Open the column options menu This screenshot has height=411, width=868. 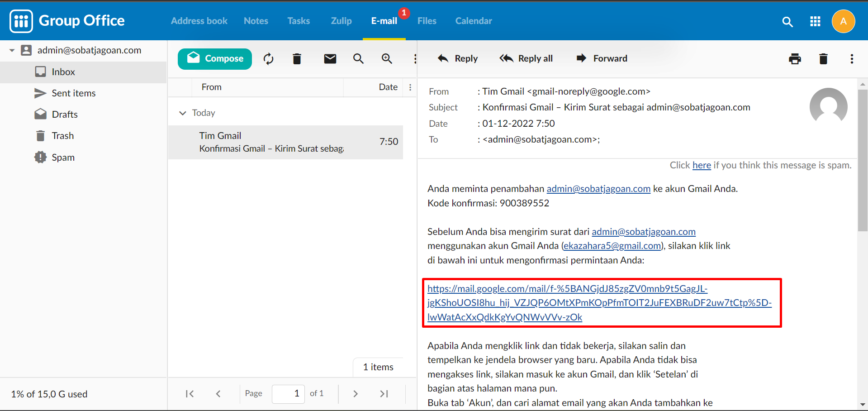coord(410,87)
